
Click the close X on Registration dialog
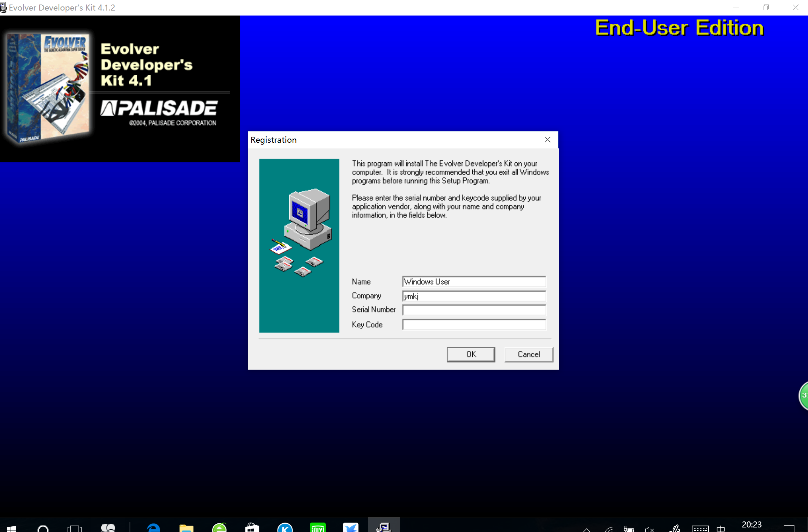click(x=547, y=140)
